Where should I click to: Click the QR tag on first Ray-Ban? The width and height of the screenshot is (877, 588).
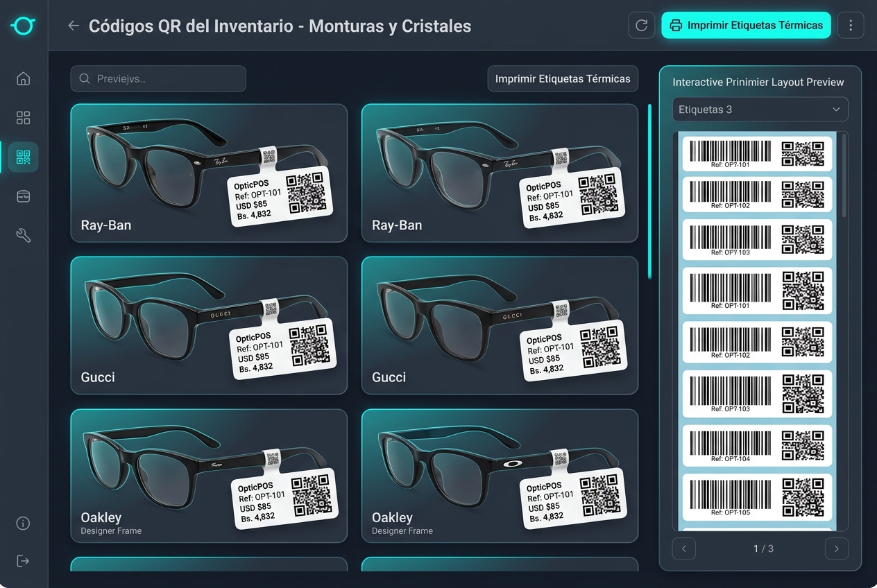click(280, 195)
